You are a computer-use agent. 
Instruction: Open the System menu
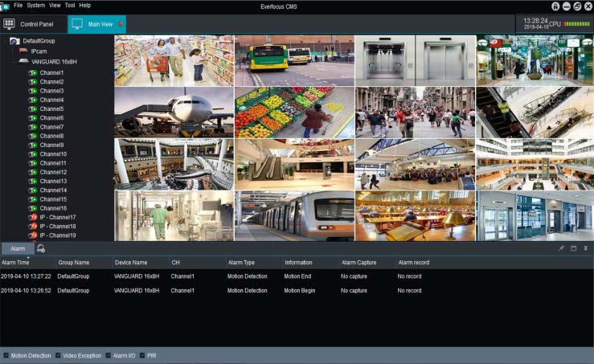click(35, 6)
